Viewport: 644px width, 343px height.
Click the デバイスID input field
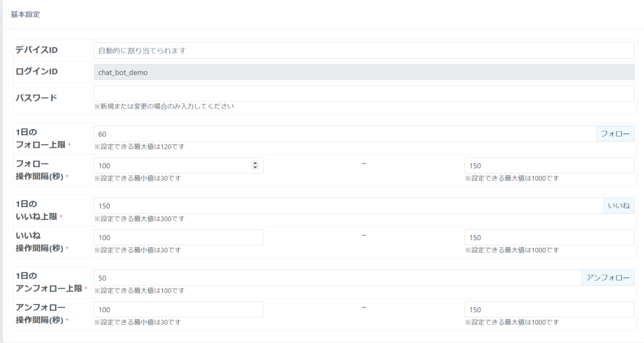(364, 50)
